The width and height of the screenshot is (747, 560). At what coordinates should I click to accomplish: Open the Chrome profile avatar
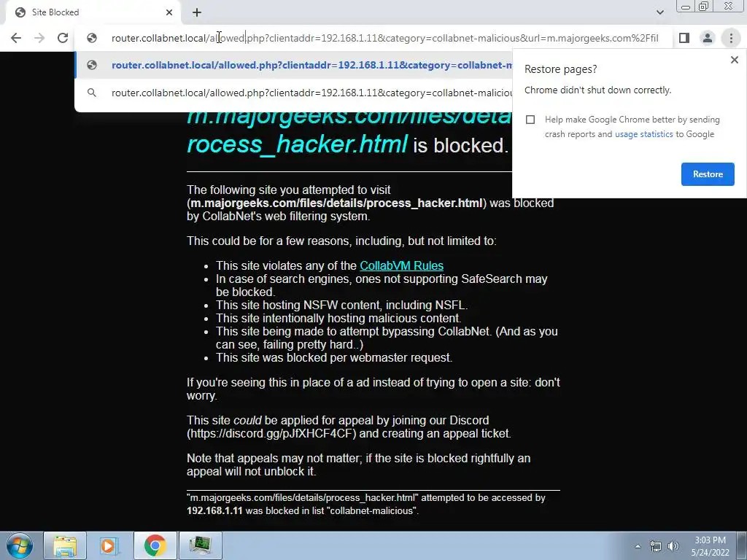pos(708,38)
